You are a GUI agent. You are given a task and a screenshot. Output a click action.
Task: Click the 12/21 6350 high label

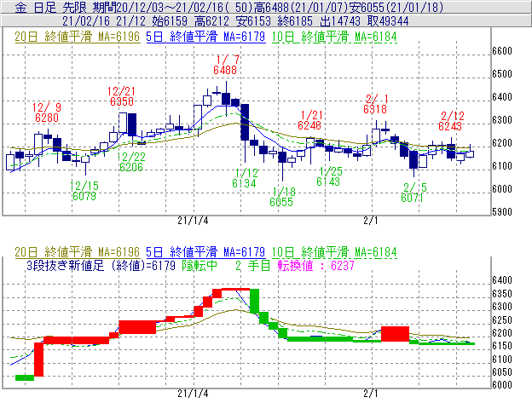[x=121, y=96]
